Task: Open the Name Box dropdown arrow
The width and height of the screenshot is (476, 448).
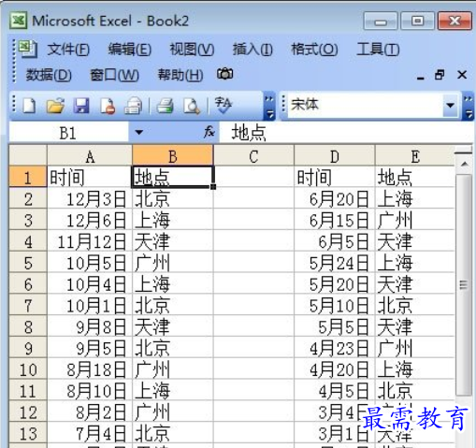Action: click(x=139, y=133)
